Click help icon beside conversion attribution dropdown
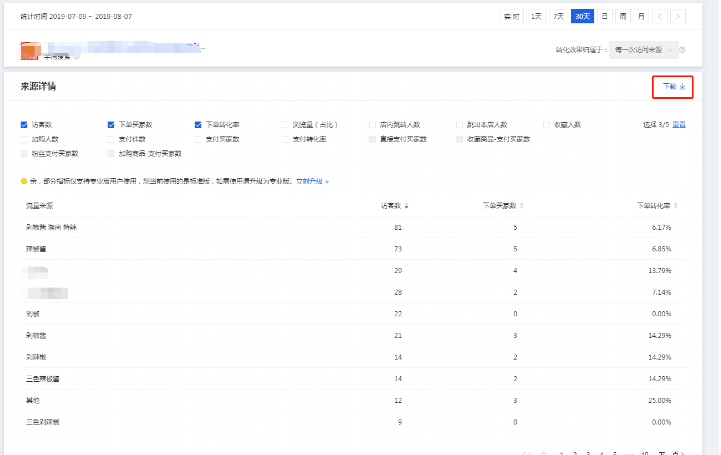This screenshot has width=721, height=455. [683, 49]
